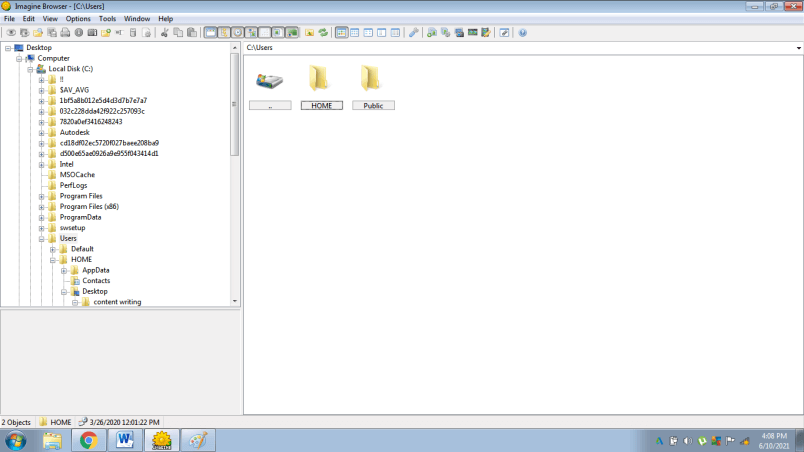Image resolution: width=804 pixels, height=452 pixels.
Task: Select the content writing folder in tree
Action: 117,302
